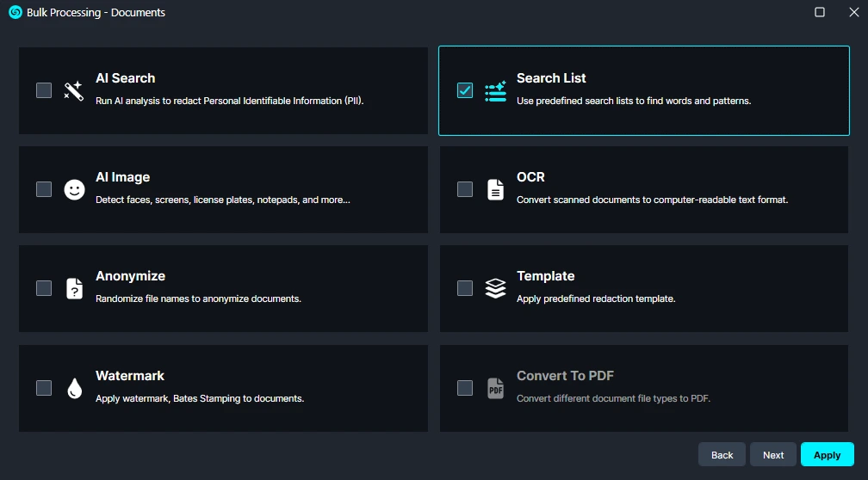Click 'Apply watermark, Bates Stamping' description

[200, 398]
